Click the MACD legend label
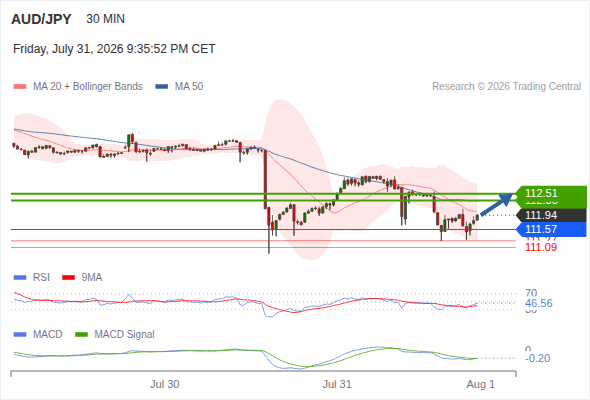The image size is (590, 400). tap(48, 335)
